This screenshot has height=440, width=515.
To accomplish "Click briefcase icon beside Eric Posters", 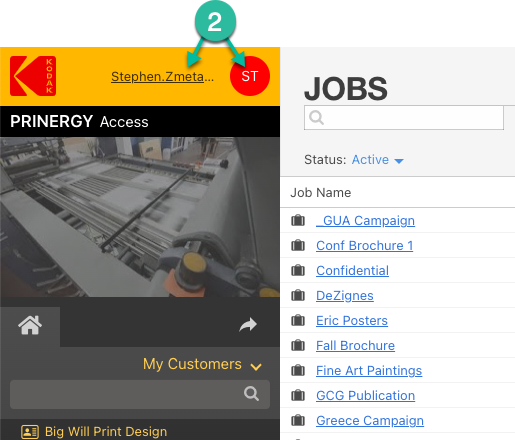I will tap(298, 321).
